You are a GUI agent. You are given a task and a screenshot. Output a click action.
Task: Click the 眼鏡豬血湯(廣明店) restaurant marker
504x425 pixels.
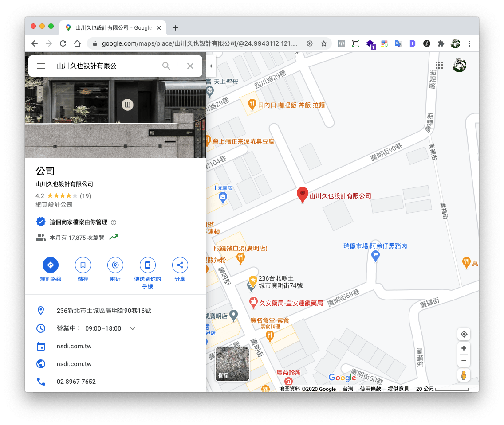pyautogui.click(x=240, y=258)
